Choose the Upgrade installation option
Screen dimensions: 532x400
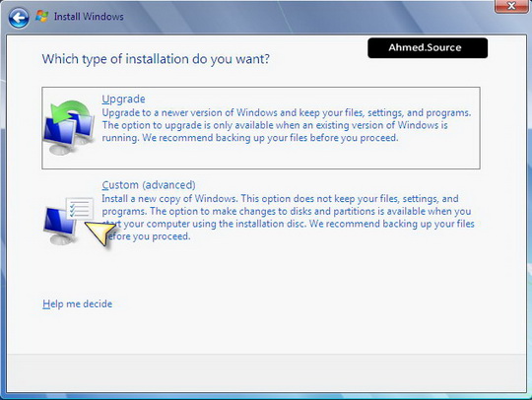point(260,128)
